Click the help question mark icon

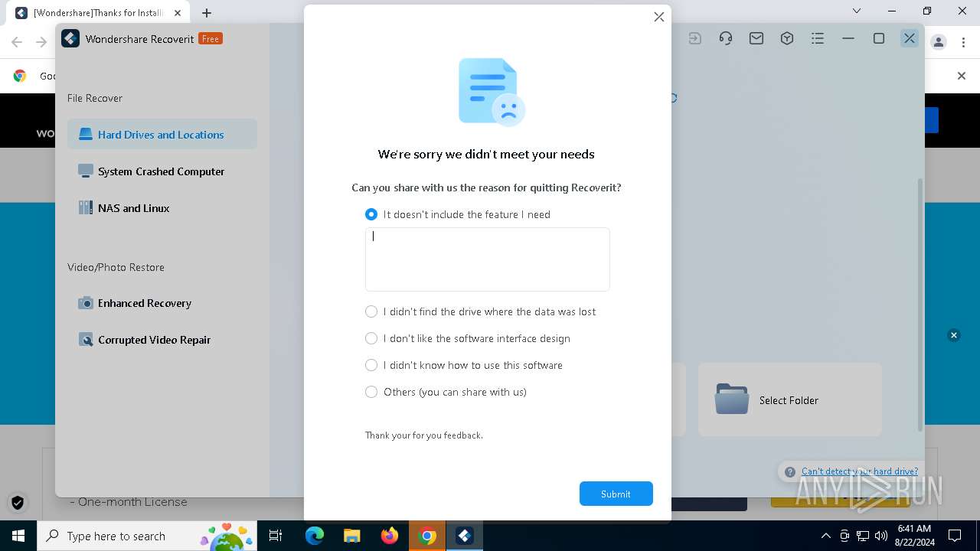tap(790, 472)
